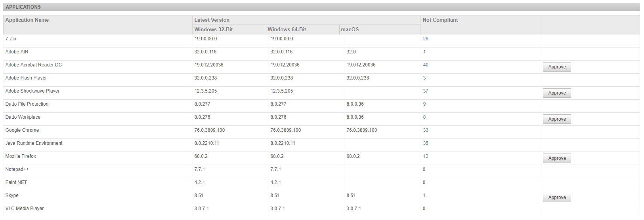Open Skype not compliant count
Viewport: 644px width, 220px height.
pos(424,195)
